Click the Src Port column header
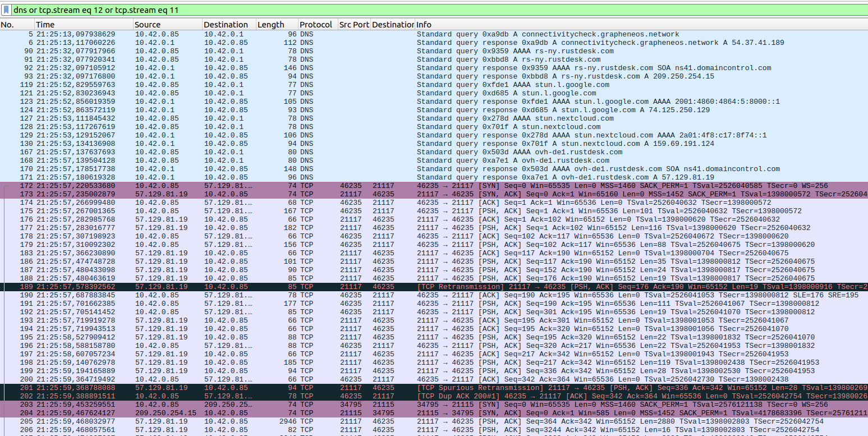Image resolution: width=868 pixels, height=436 pixels. point(353,25)
